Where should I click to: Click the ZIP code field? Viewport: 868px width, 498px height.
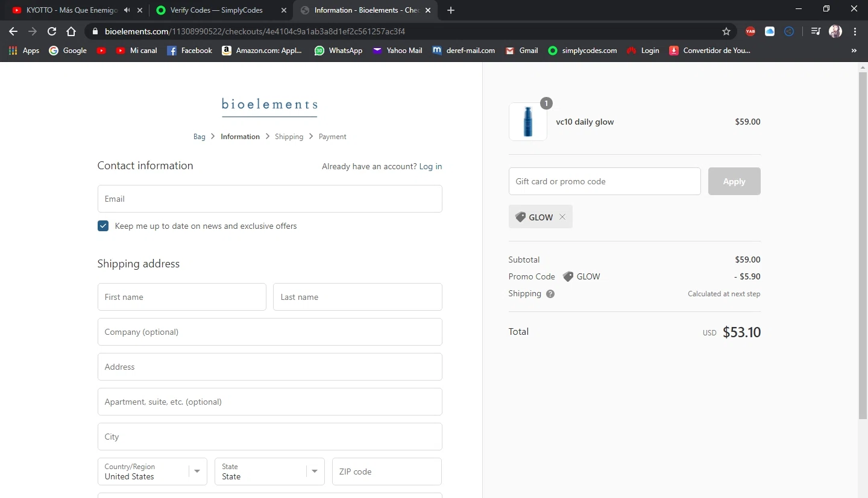387,472
